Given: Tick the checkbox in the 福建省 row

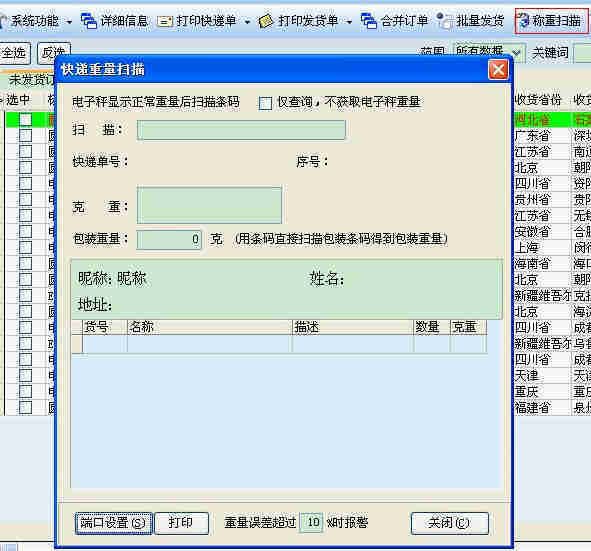Looking at the screenshot, I should (26, 407).
